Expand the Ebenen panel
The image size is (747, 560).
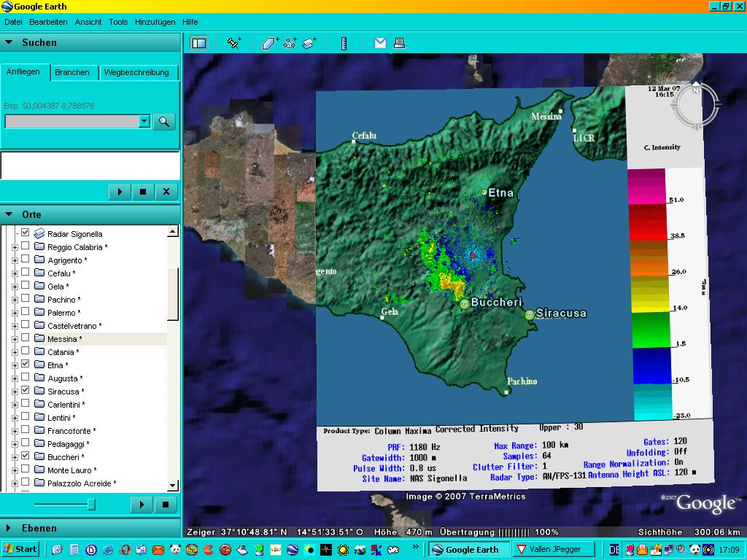click(x=9, y=528)
